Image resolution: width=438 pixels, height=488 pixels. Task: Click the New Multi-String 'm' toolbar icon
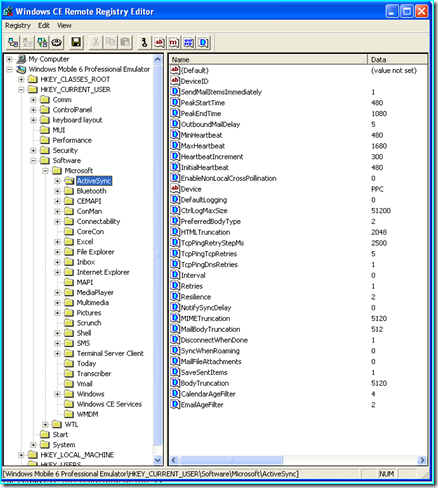coord(174,43)
